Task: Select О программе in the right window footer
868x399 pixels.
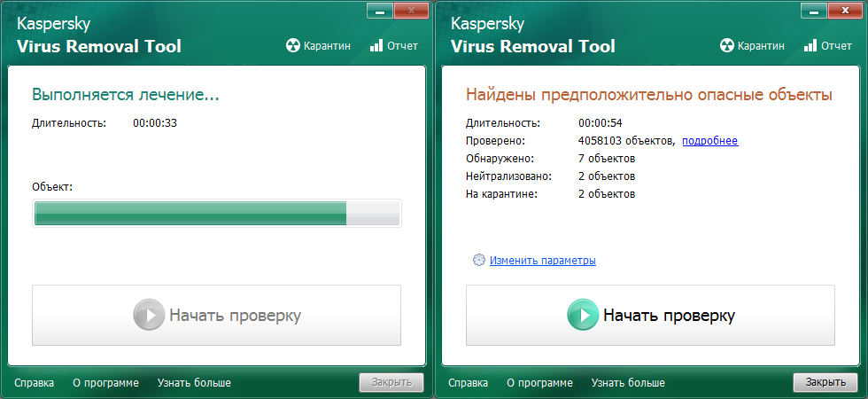Action: coord(539,383)
